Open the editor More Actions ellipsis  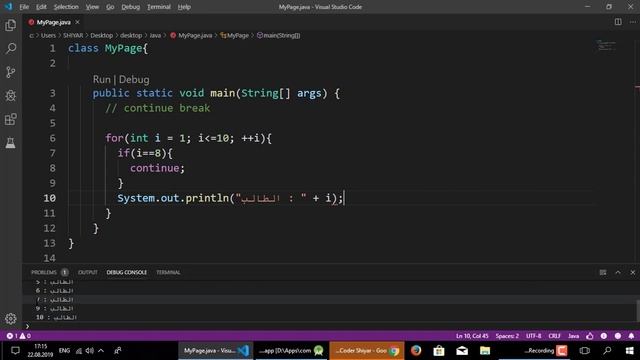click(633, 22)
